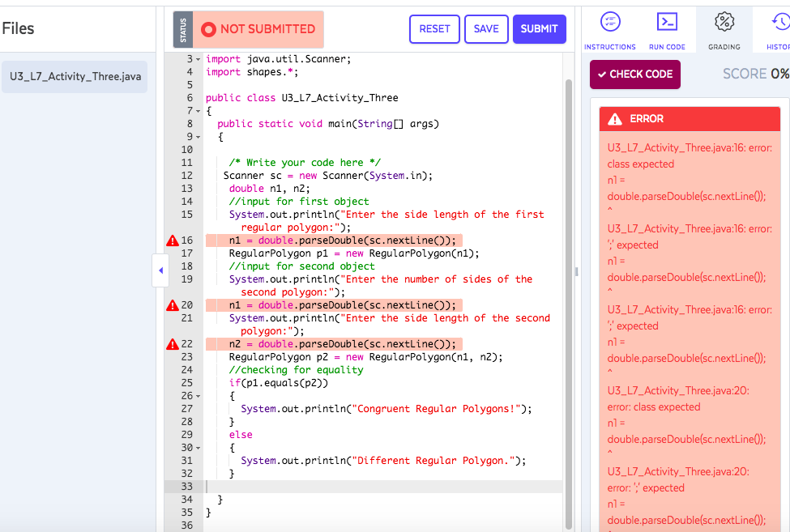Image resolution: width=790 pixels, height=532 pixels.
Task: Collapse the Files sidebar with the left arrow
Action: coord(160,270)
